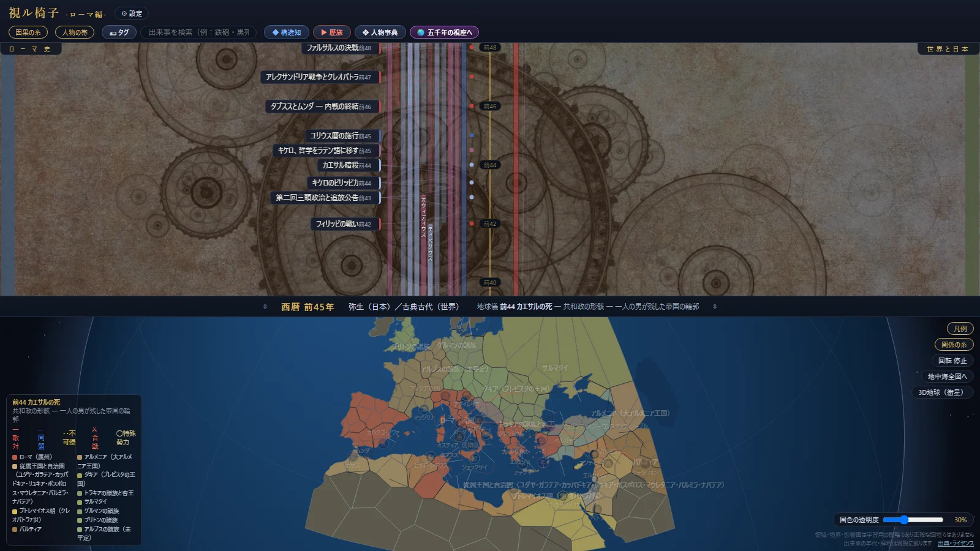Click the プトレマイオス朝 yellow legend swatch
Viewport: 980px width, 551px height.
tap(15, 511)
